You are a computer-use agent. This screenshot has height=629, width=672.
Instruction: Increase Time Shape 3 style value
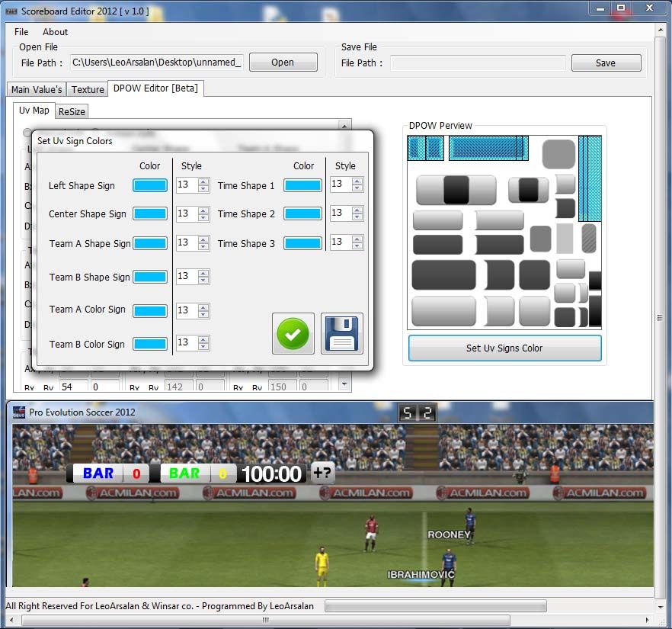pyautogui.click(x=357, y=239)
